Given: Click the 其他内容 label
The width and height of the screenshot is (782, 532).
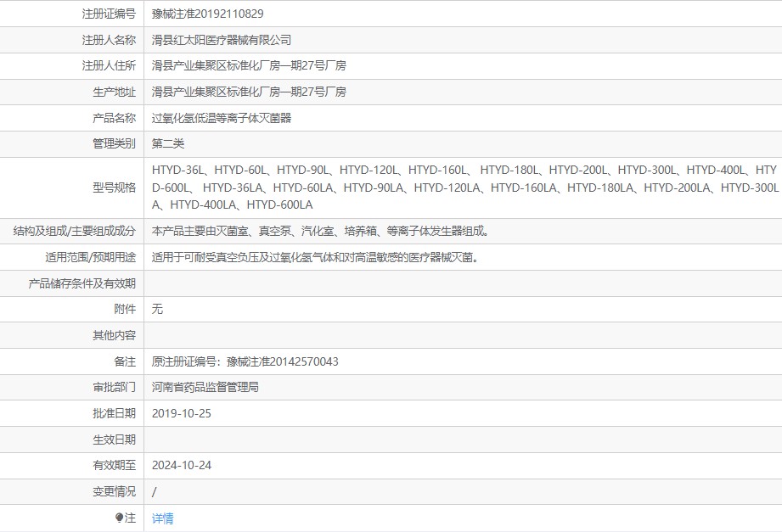Looking at the screenshot, I should [x=115, y=335].
